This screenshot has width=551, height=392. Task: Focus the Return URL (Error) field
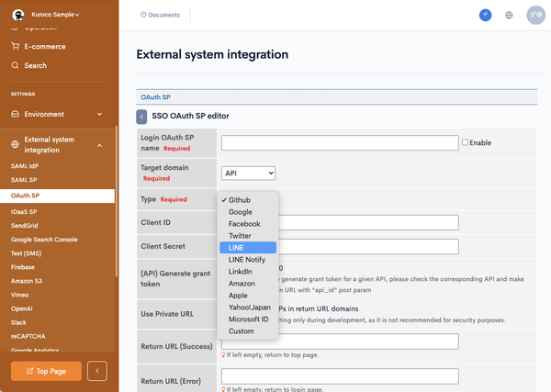point(340,376)
